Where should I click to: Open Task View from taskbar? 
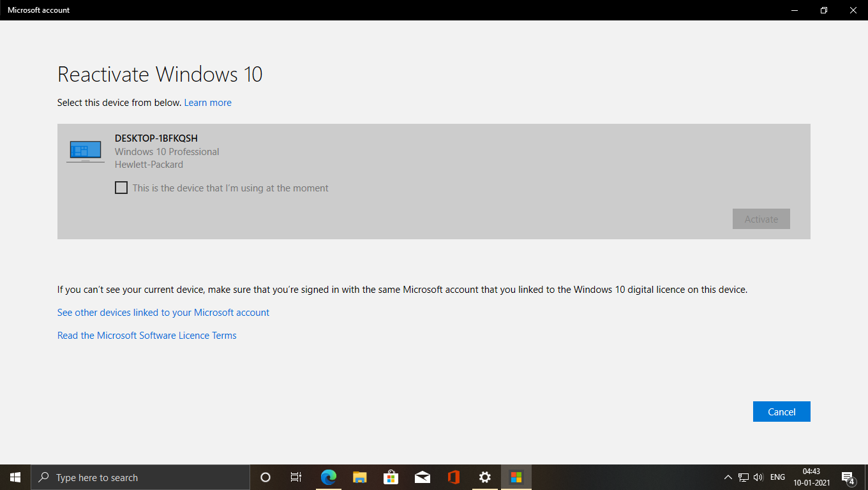296,477
